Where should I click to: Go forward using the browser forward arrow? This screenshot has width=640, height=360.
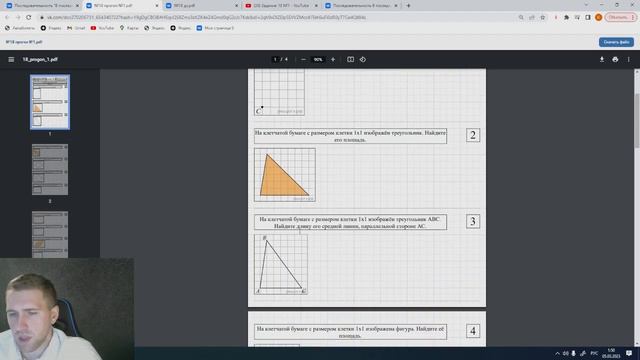tap(18, 18)
